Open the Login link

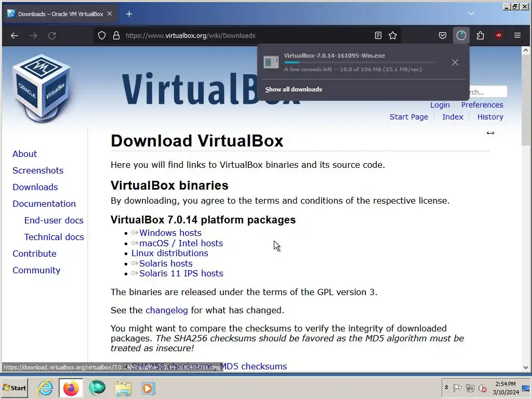pos(440,105)
